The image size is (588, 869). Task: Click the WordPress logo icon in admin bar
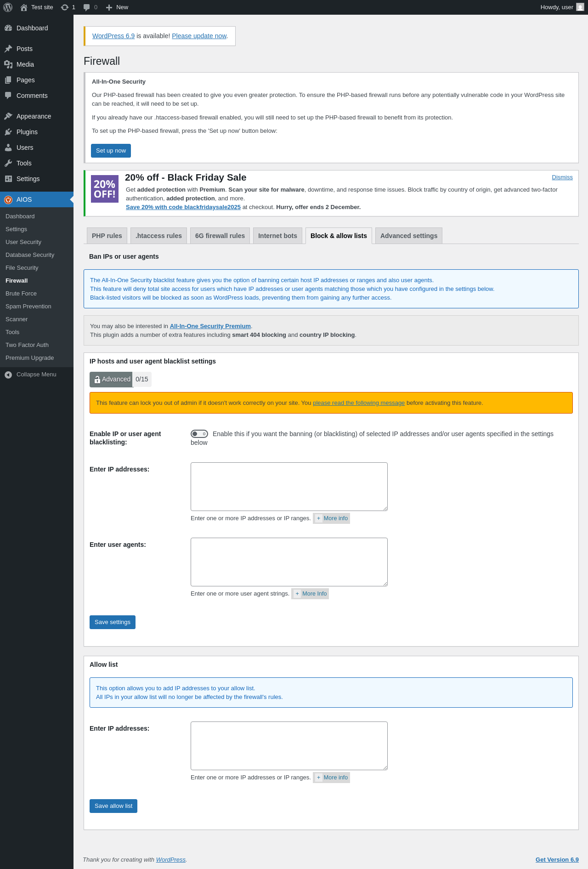[x=8, y=7]
